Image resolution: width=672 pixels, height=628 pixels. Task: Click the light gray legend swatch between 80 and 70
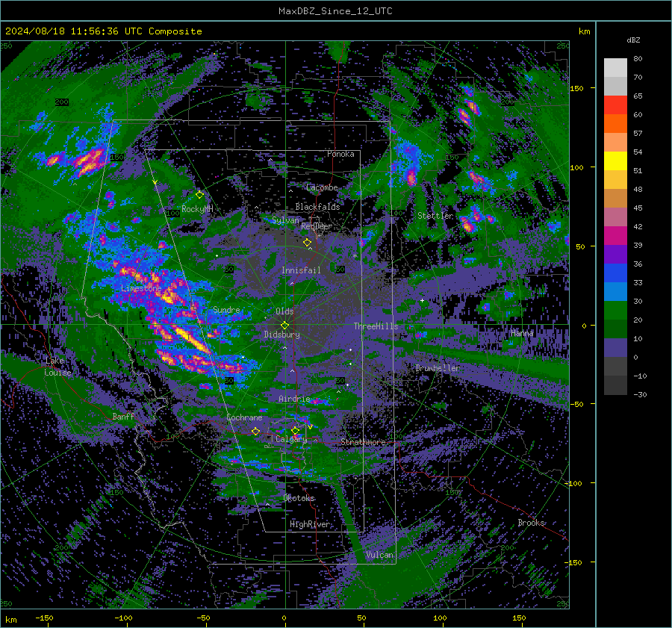615,68
